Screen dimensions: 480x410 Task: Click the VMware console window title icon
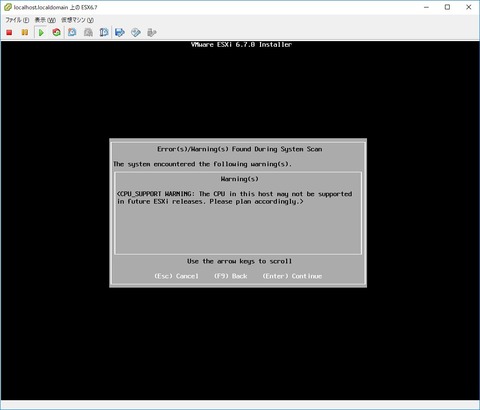pyautogui.click(x=8, y=7)
